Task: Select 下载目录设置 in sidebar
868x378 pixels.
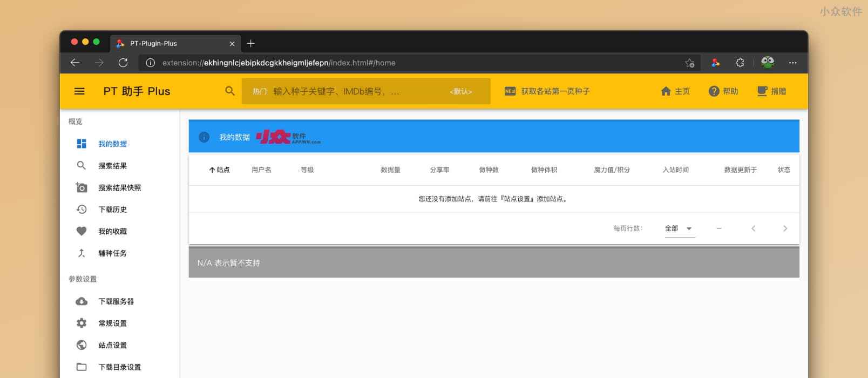Action: (119, 367)
